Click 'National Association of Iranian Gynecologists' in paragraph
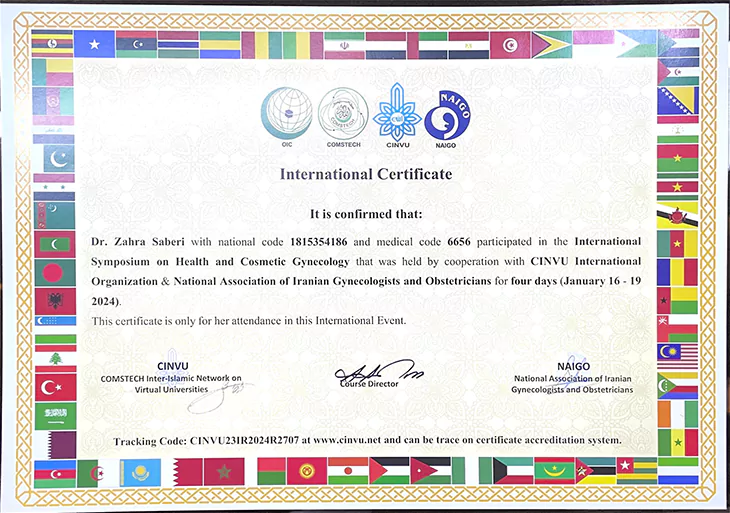 [x=287, y=282]
